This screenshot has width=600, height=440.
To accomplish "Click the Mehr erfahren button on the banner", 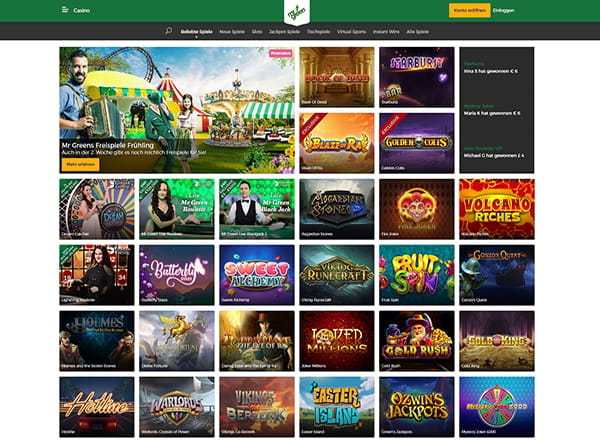I will tap(80, 165).
